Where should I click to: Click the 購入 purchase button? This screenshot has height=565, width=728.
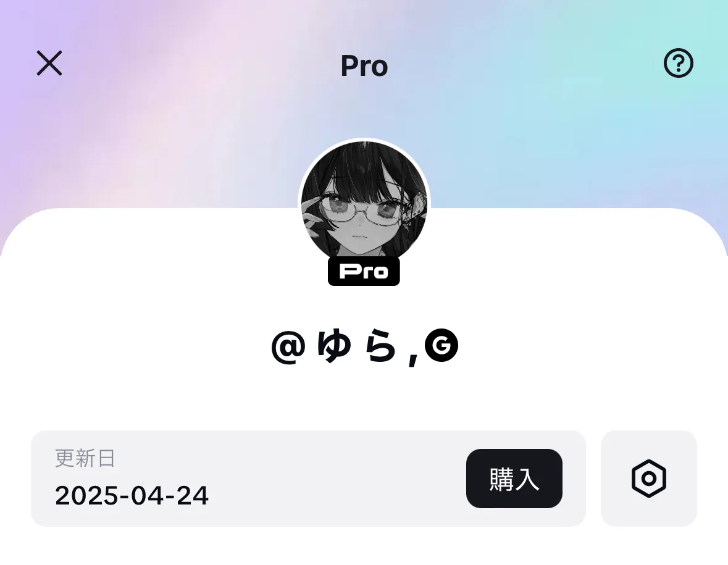514,478
